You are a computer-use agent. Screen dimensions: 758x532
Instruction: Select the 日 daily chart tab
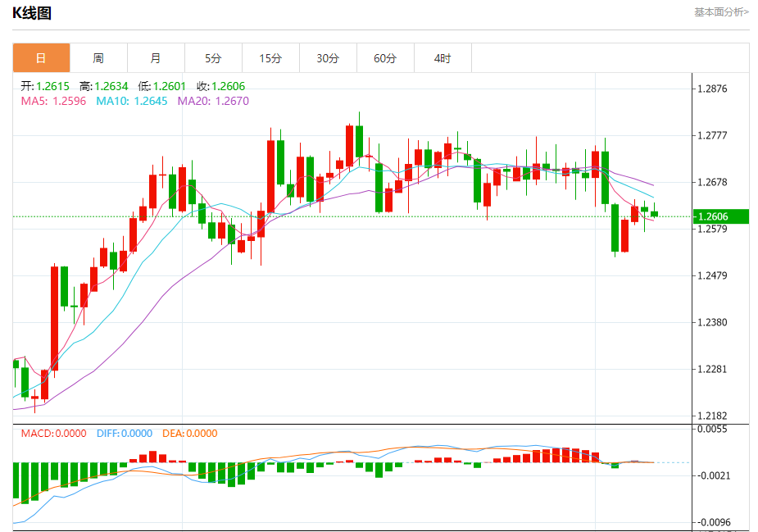41,58
